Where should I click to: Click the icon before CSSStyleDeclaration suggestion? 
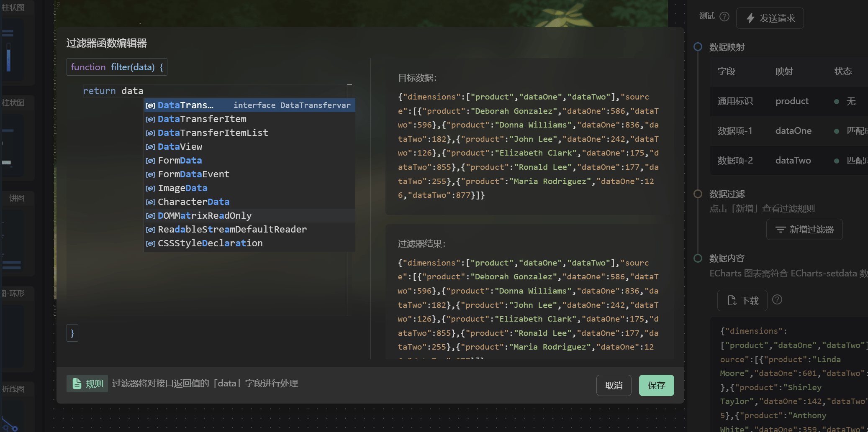click(150, 243)
